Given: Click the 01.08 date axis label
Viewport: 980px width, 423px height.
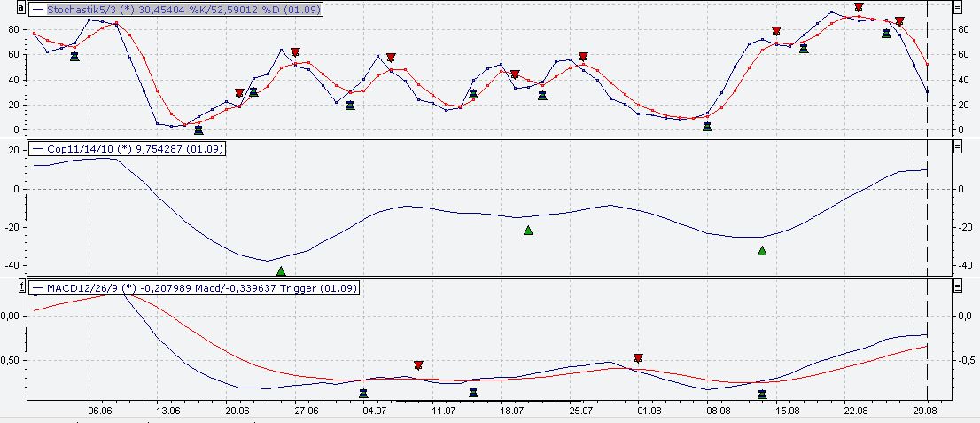Looking at the screenshot, I should click(649, 411).
